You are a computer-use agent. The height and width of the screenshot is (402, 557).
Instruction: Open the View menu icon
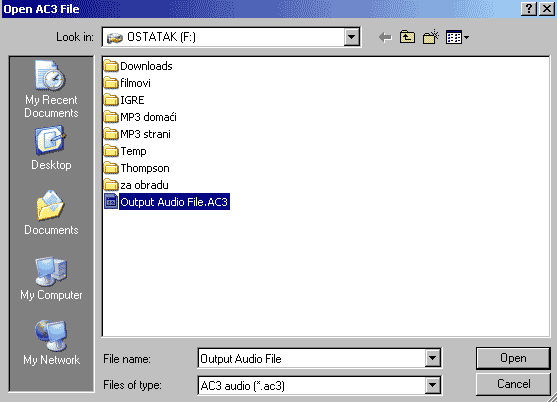[x=458, y=37]
